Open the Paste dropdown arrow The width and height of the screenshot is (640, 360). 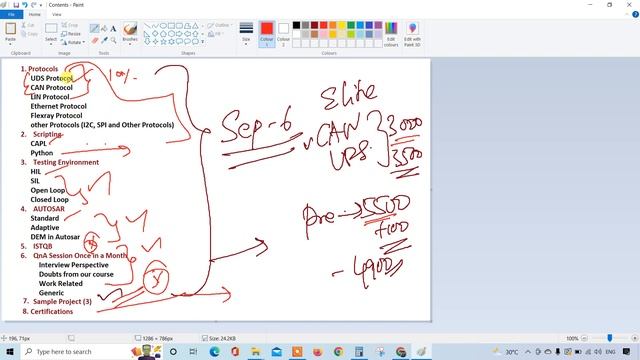point(10,43)
